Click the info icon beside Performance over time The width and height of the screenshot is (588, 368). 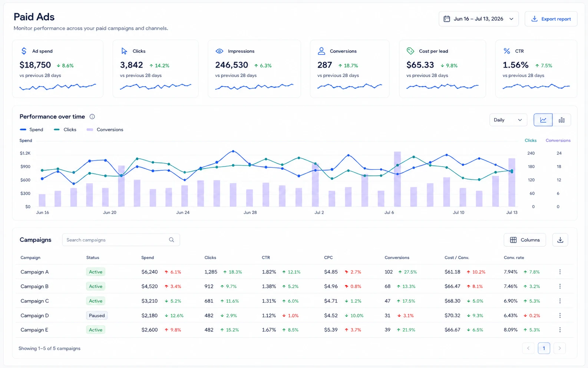pyautogui.click(x=92, y=116)
